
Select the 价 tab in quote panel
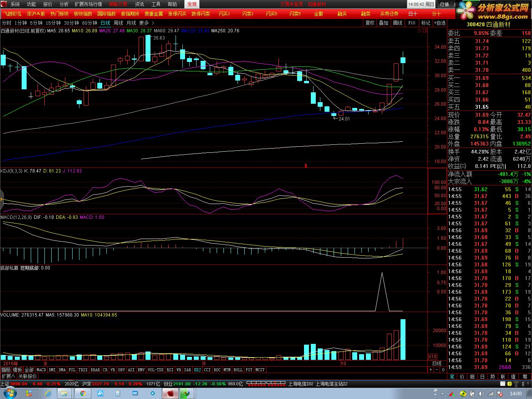(462, 377)
